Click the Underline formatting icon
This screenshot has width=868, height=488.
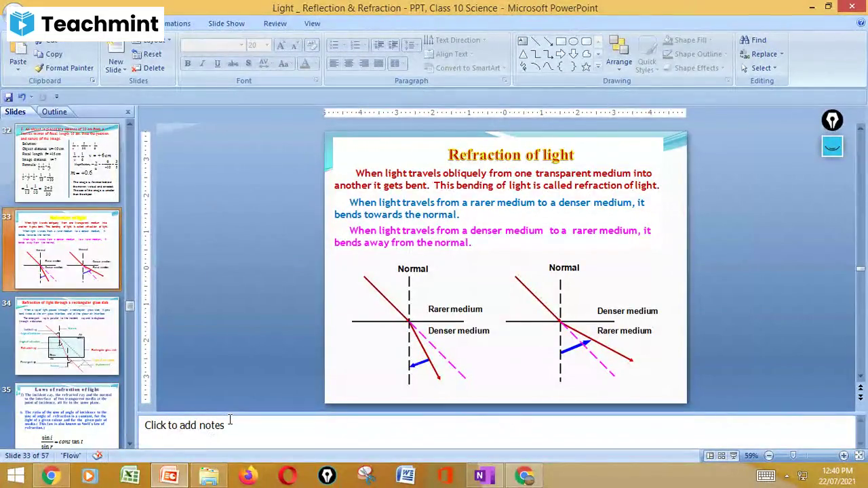[x=217, y=63]
